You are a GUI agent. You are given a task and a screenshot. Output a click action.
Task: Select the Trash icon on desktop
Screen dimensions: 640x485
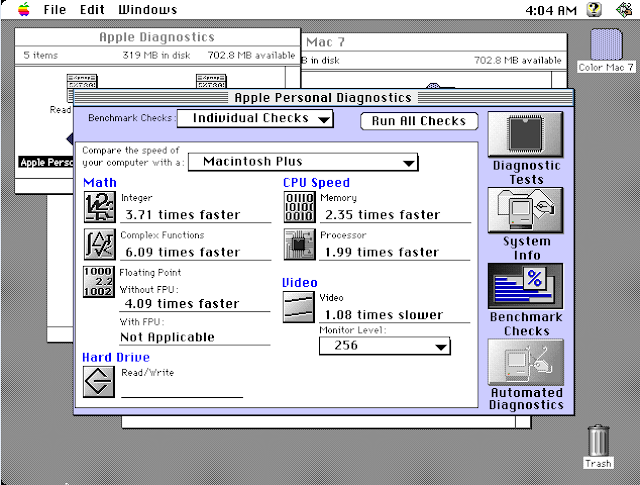click(598, 440)
